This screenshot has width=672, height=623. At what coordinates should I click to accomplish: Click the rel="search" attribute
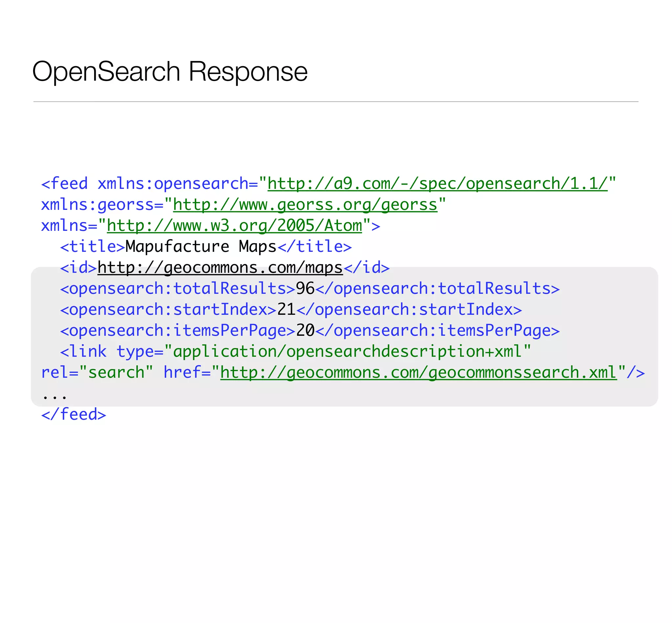point(97,373)
